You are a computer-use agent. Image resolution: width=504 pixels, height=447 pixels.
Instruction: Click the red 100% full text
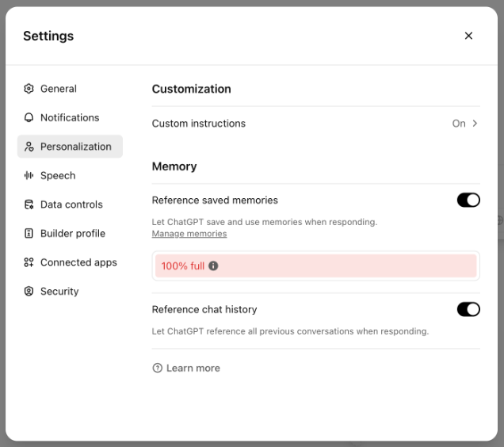183,266
